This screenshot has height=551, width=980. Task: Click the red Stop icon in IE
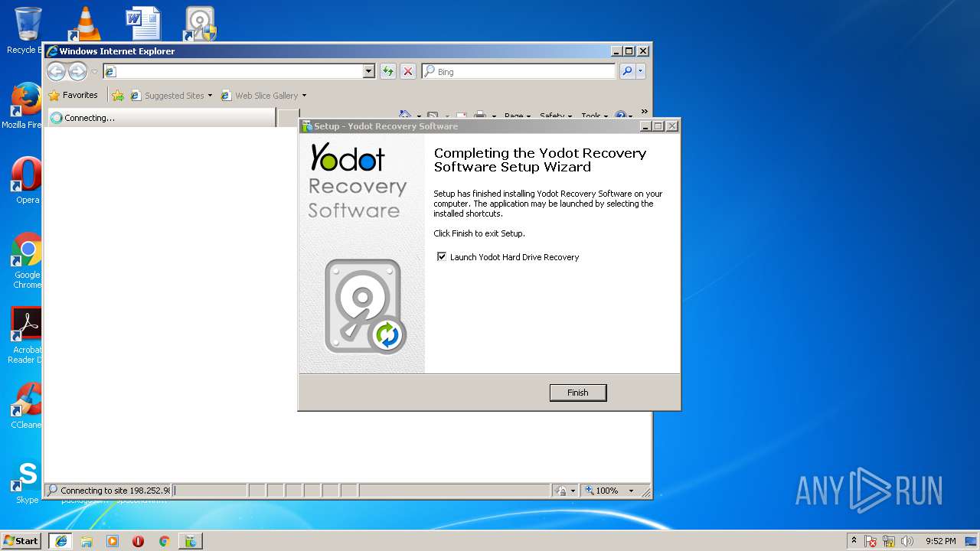(408, 71)
